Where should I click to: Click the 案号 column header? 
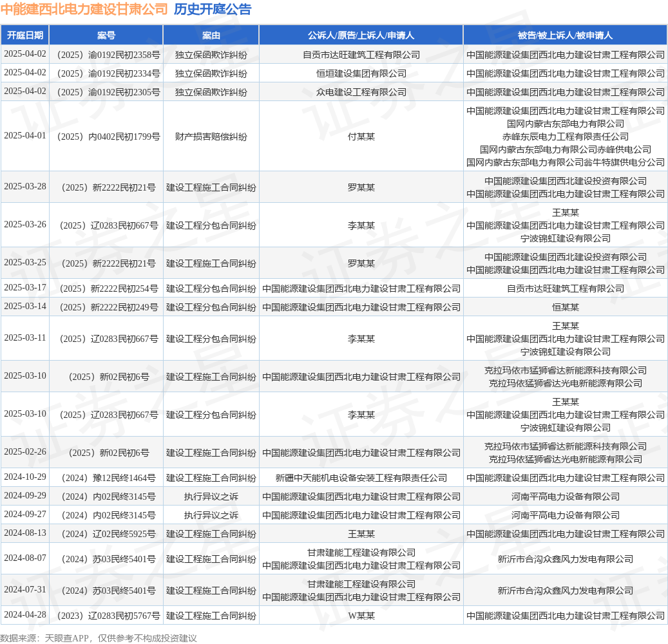[106, 35]
